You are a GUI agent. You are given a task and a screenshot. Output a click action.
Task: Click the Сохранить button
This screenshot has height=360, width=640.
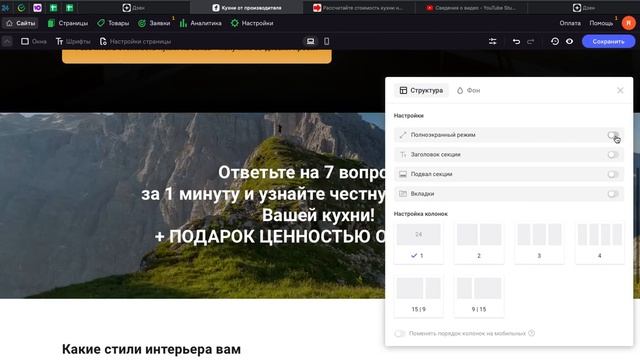click(x=608, y=41)
